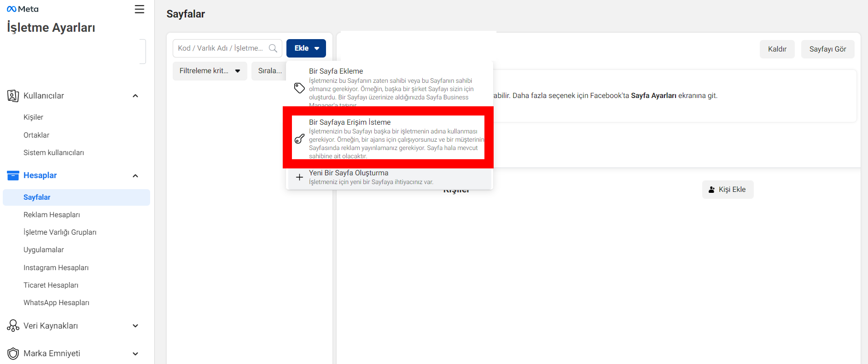
Task: Collapse the Hesaplar section chevron
Action: pos(135,176)
